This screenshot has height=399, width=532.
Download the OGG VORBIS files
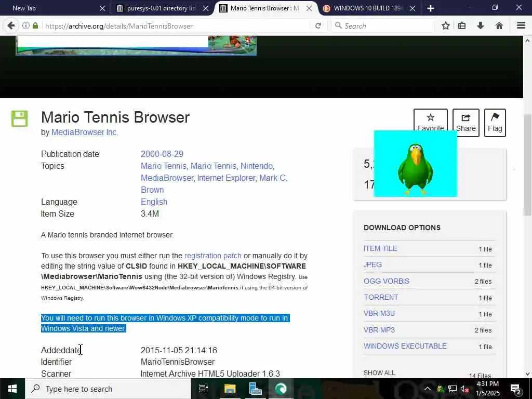coord(387,281)
